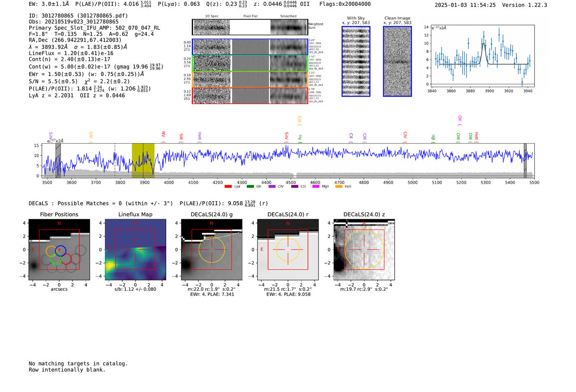Screen dimensions: 576x392
Task: View the DECaLS(24.0) r image
Action: click(x=288, y=250)
